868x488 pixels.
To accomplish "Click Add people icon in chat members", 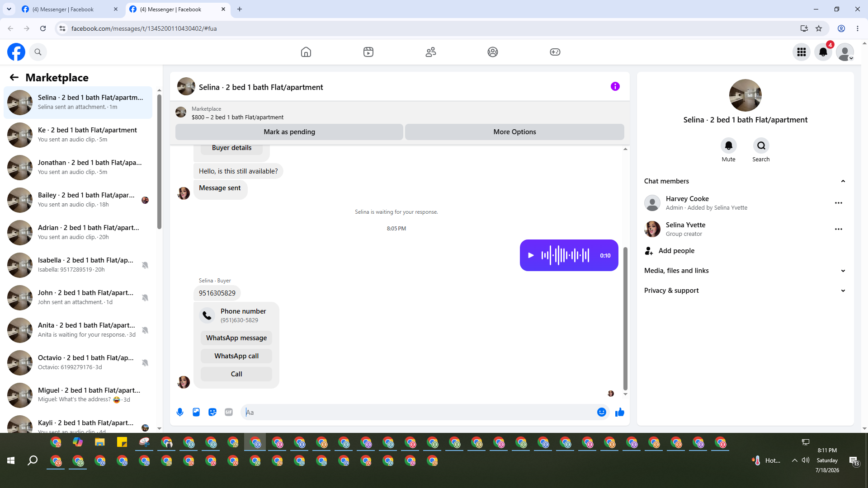I will pyautogui.click(x=649, y=251).
